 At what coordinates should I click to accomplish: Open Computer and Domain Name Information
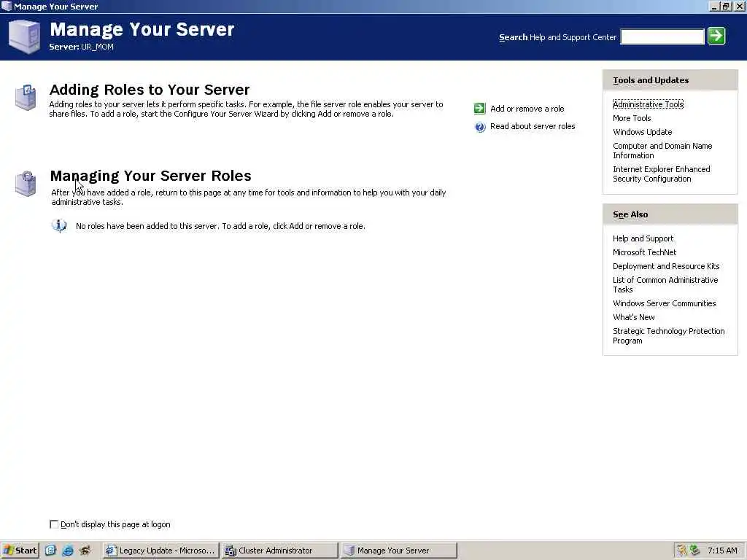pyautogui.click(x=662, y=150)
